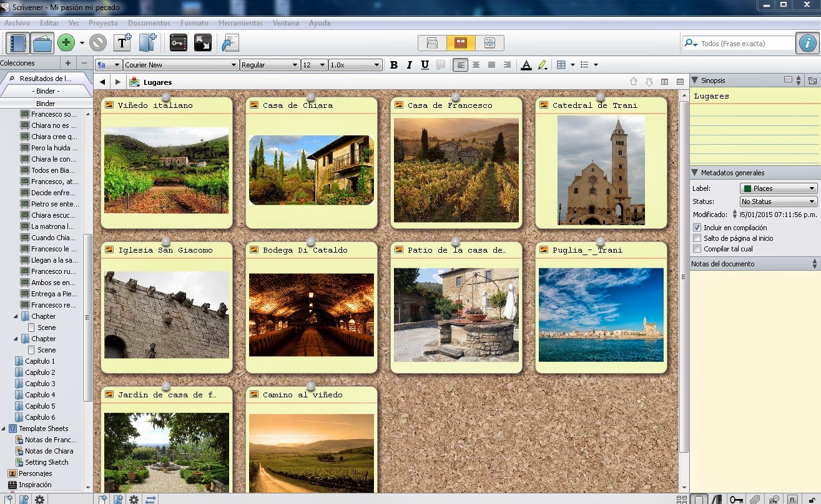Remove collection with minus button
This screenshot has width=821, height=504.
pyautogui.click(x=84, y=63)
